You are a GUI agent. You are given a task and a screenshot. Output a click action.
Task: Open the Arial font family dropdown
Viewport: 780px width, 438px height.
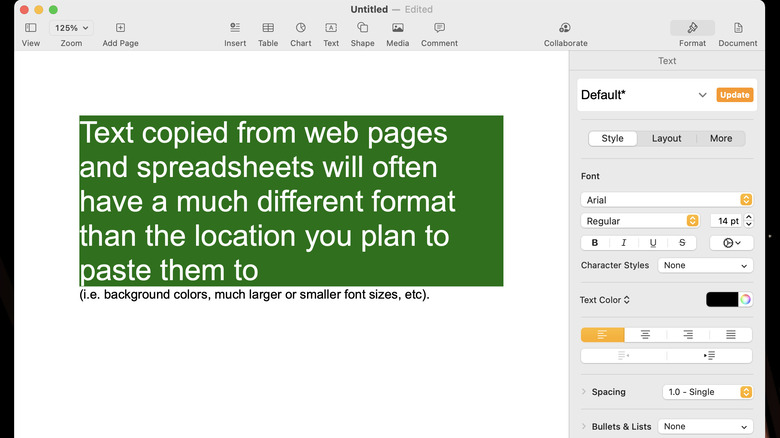666,200
